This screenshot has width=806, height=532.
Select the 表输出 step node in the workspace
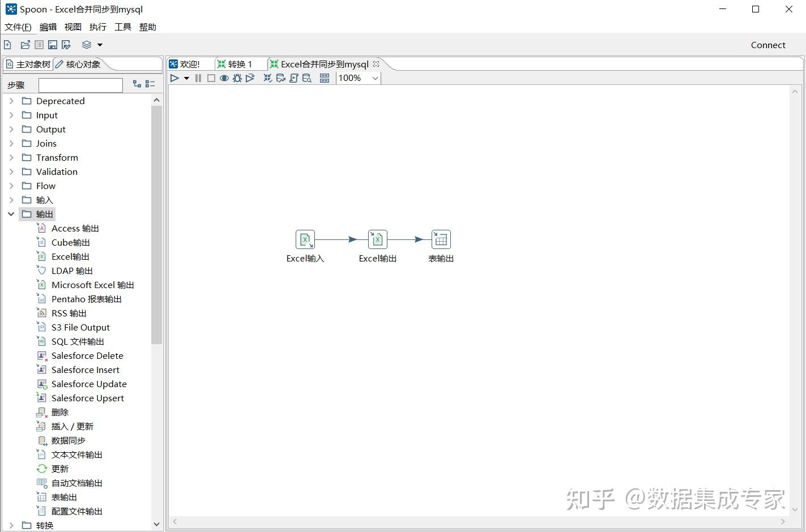click(441, 238)
